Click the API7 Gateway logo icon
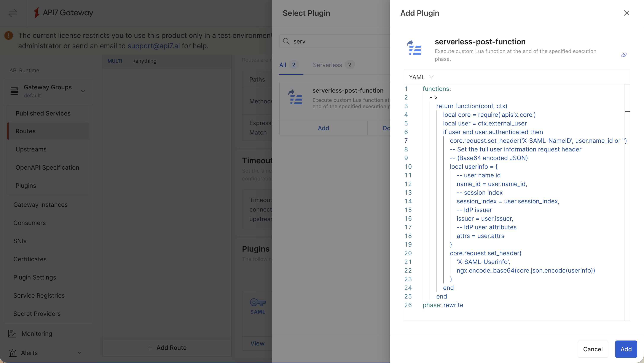 tap(36, 13)
